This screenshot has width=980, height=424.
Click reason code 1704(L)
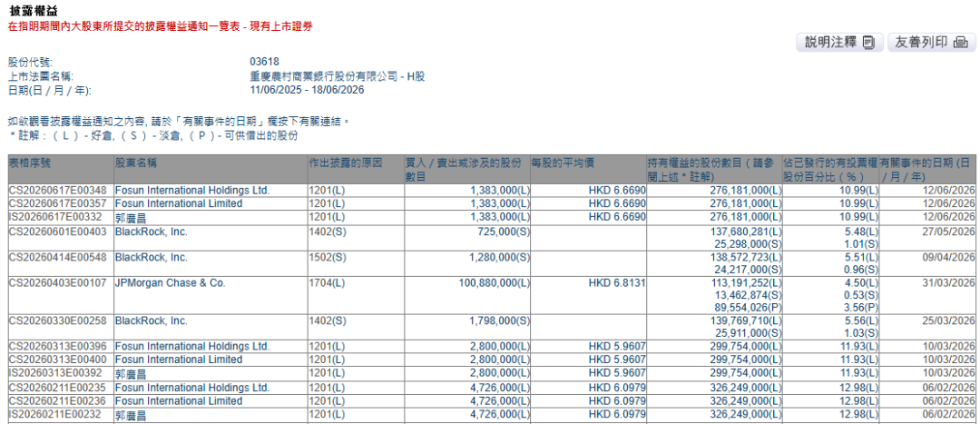point(327,283)
